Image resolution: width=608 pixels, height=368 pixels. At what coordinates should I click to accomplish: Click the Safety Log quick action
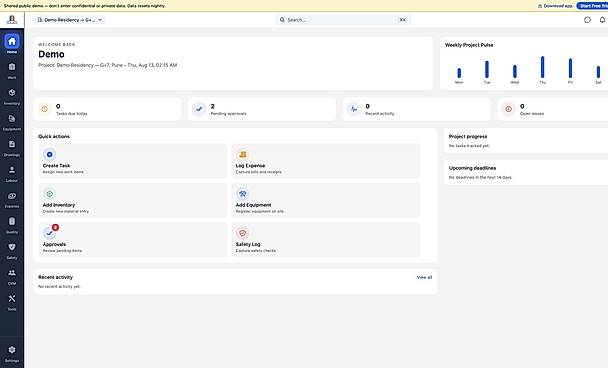[x=326, y=240]
